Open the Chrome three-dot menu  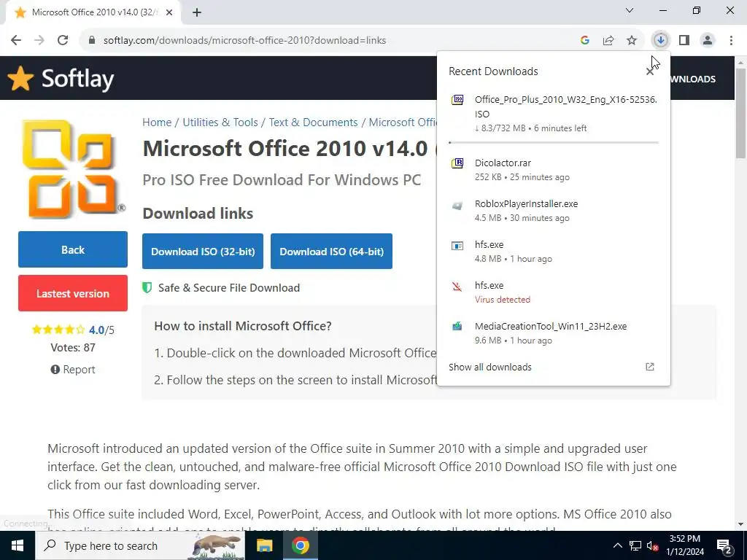(x=731, y=41)
